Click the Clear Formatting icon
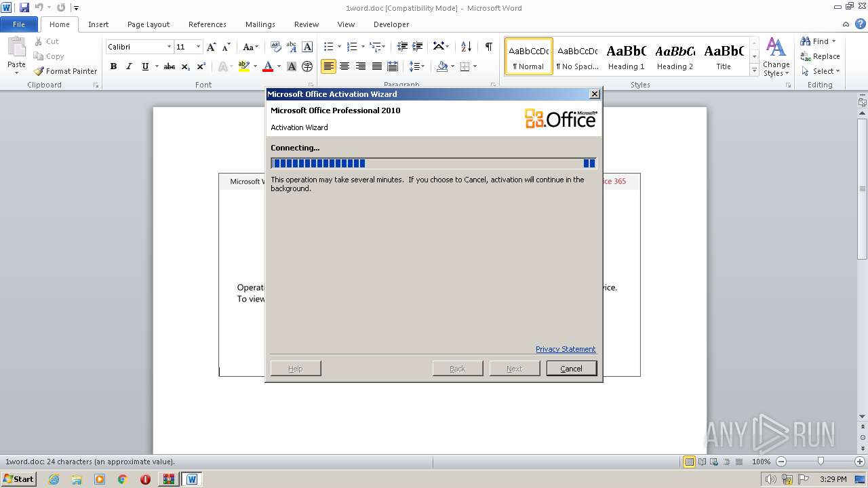The image size is (868, 488). click(x=276, y=47)
